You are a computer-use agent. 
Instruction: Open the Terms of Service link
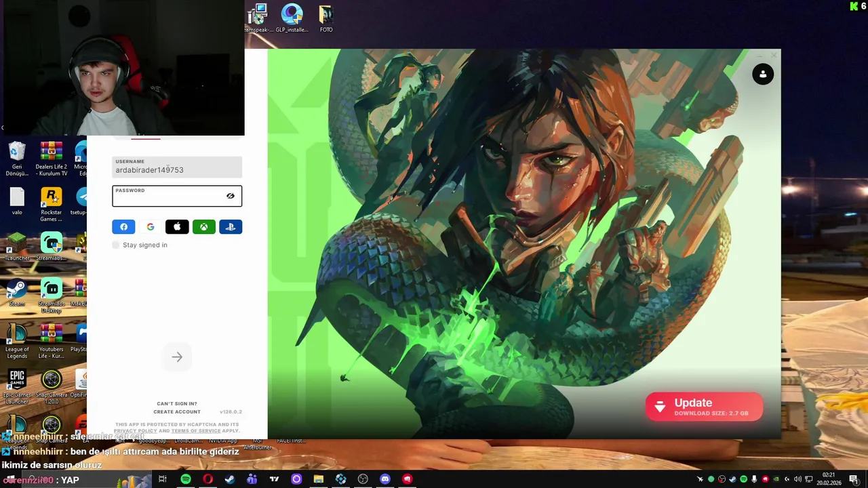tap(196, 431)
